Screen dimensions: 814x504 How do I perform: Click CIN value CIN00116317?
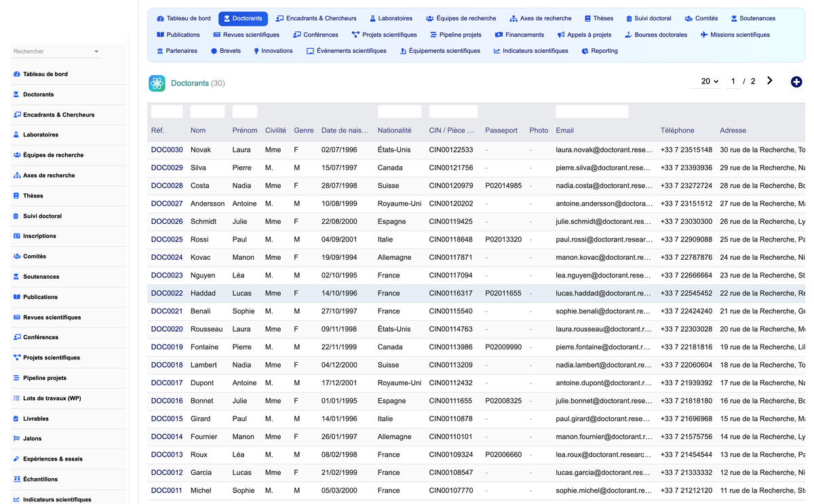pyautogui.click(x=451, y=293)
